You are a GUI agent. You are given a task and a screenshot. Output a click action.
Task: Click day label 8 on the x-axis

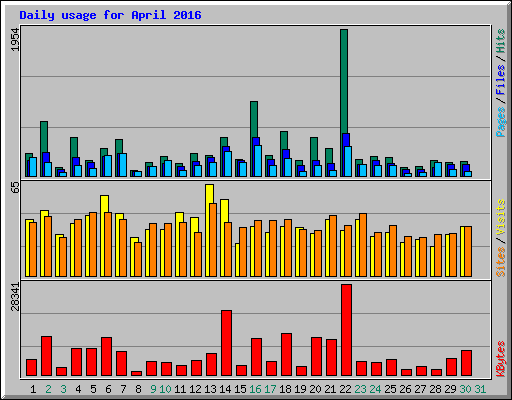[x=138, y=389]
